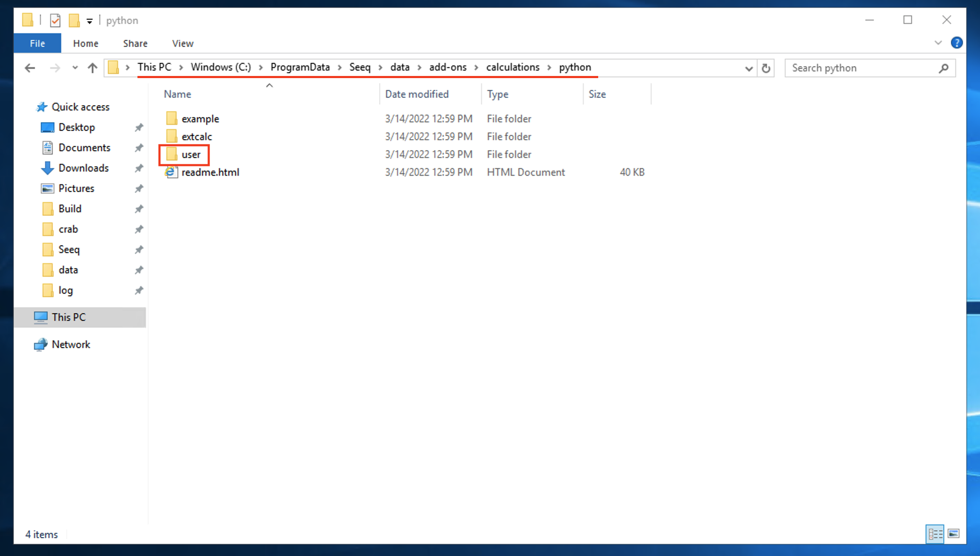The height and width of the screenshot is (556, 980).
Task: Open the example folder
Action: (x=200, y=118)
